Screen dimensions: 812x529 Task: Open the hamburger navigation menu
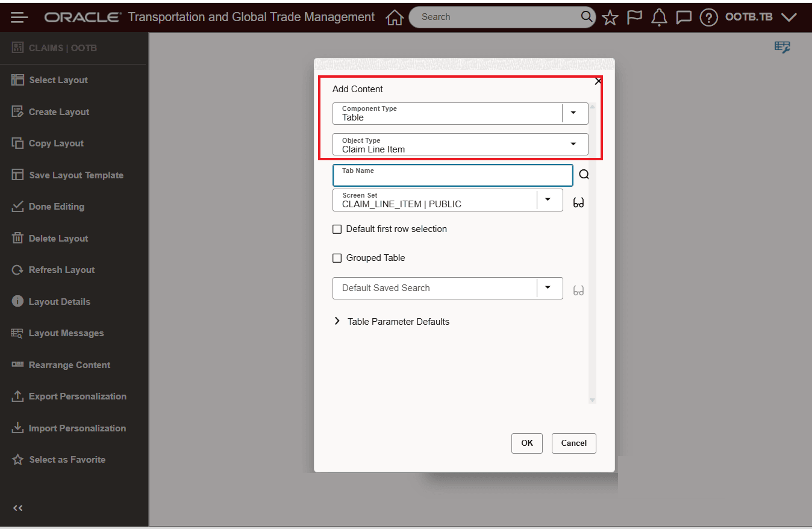pyautogui.click(x=19, y=17)
